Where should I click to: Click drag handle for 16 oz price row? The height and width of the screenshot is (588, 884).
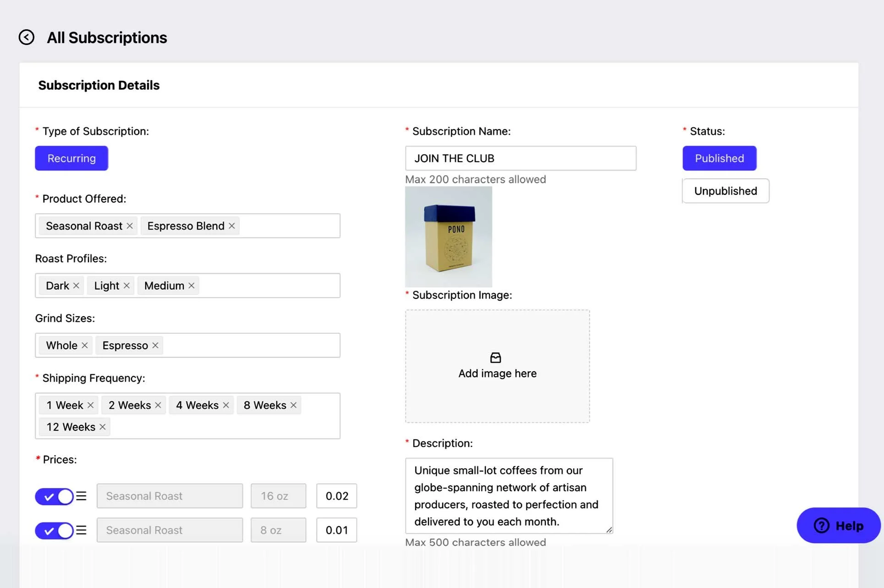tap(81, 496)
